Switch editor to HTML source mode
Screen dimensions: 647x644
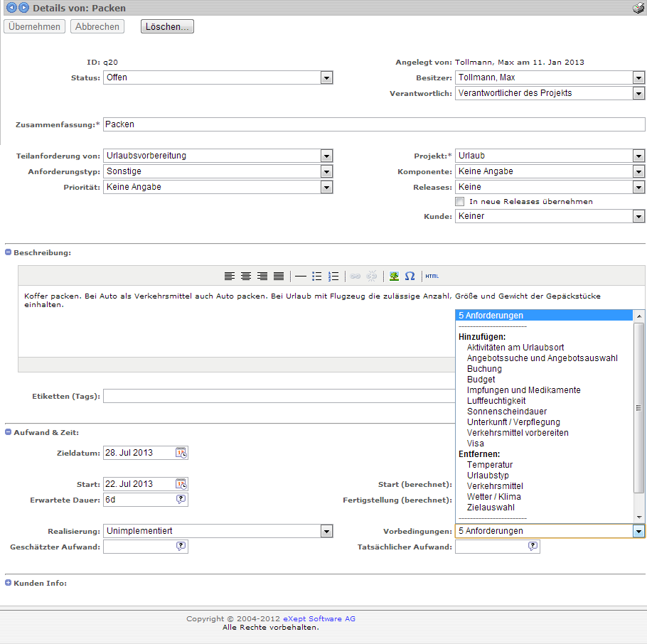(x=432, y=276)
